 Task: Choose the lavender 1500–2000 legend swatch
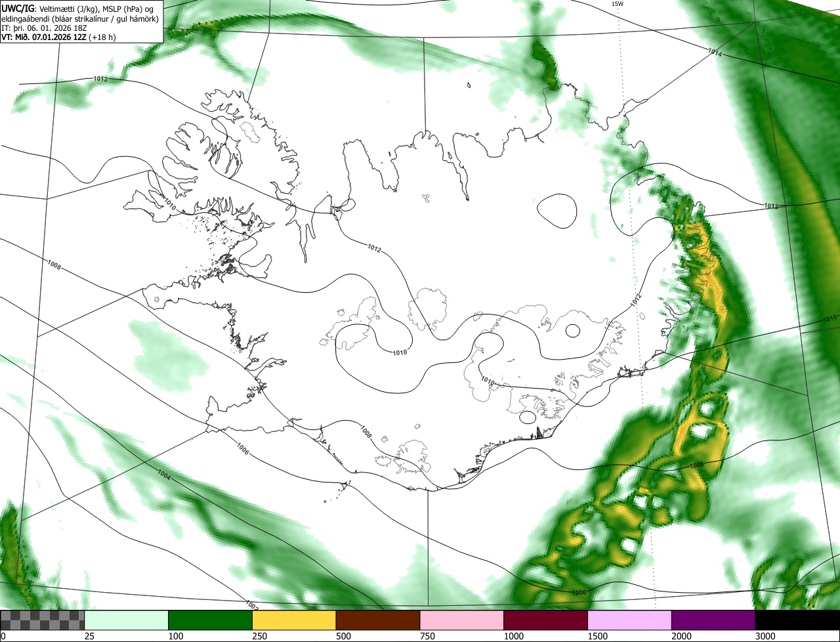coord(629,620)
